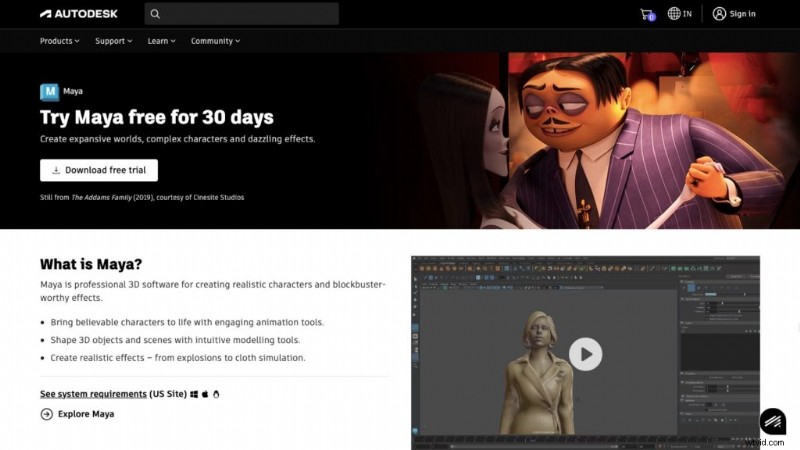
Task: Focus the site search field
Action: [241, 14]
